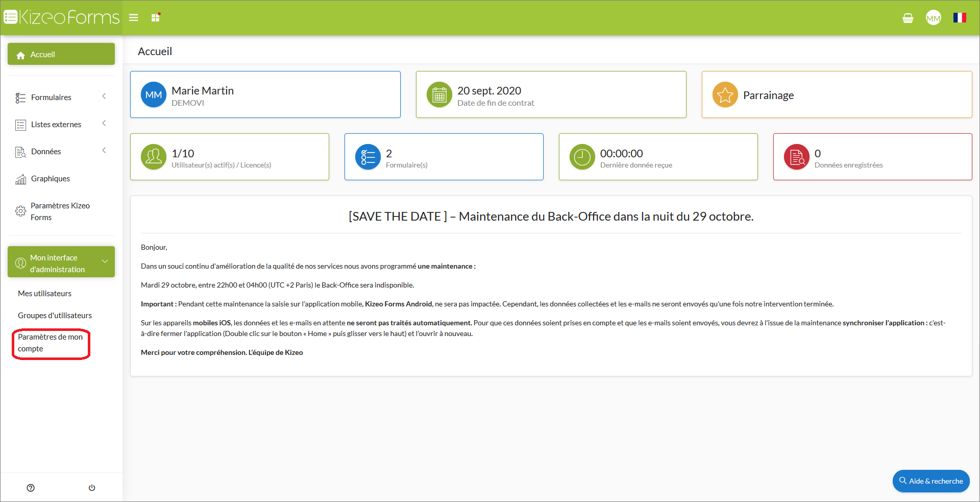980x502 pixels.
Task: Open the MM user avatar in header
Action: [x=934, y=18]
